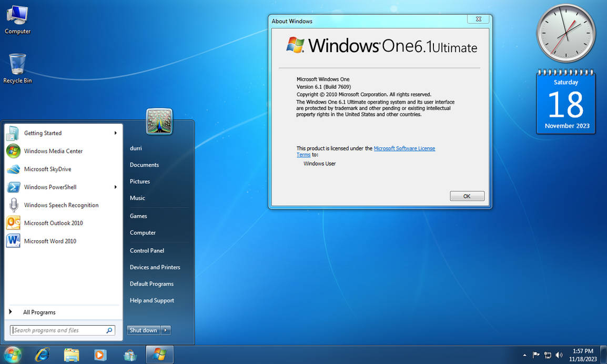This screenshot has width=607, height=364.
Task: Open Internet Explorer from the taskbar
Action: click(x=42, y=355)
